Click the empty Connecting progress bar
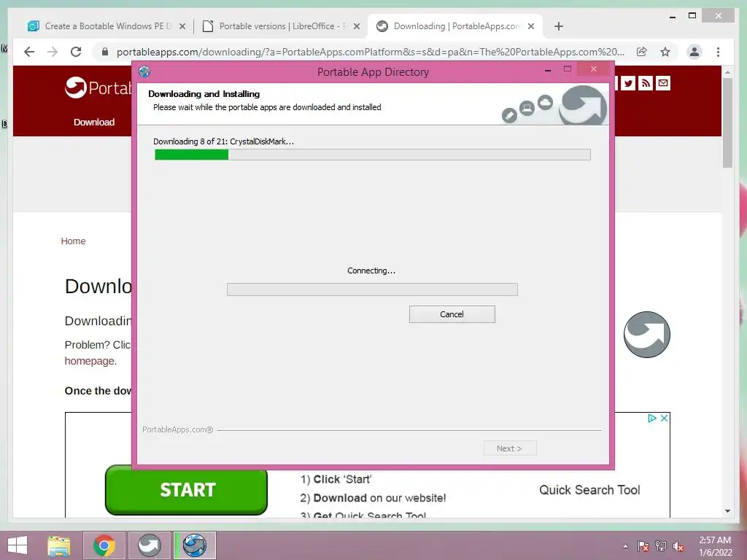 coord(372,289)
